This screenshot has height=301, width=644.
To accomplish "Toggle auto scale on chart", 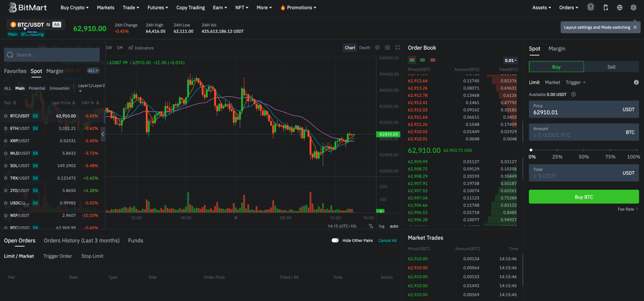I will (394, 226).
